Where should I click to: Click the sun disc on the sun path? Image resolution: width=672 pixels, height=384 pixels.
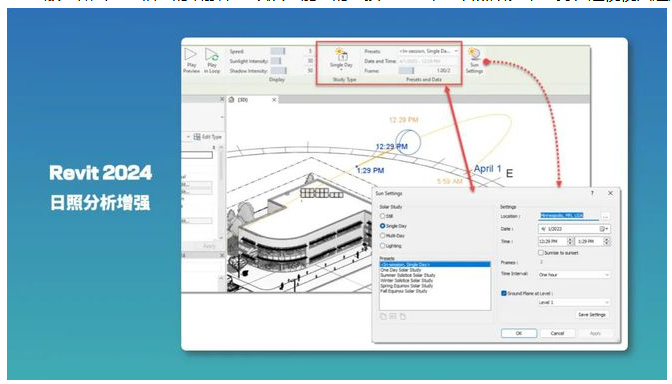pyautogui.click(x=408, y=143)
